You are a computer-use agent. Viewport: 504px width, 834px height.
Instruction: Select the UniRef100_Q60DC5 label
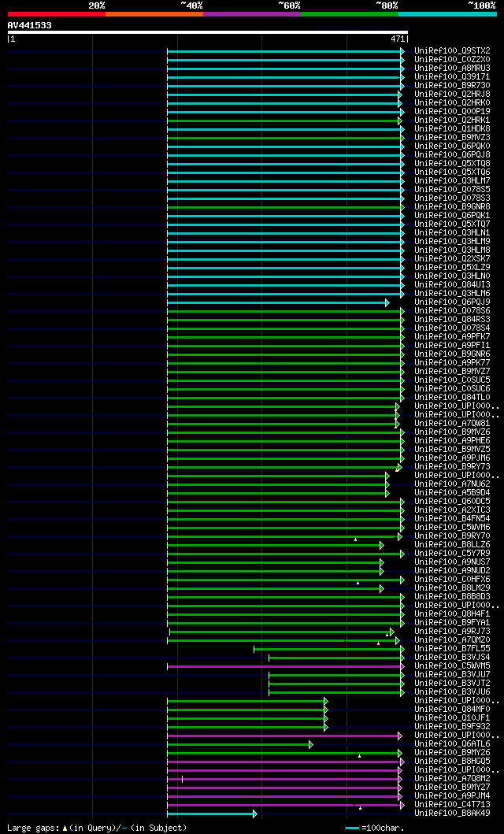pyautogui.click(x=453, y=501)
